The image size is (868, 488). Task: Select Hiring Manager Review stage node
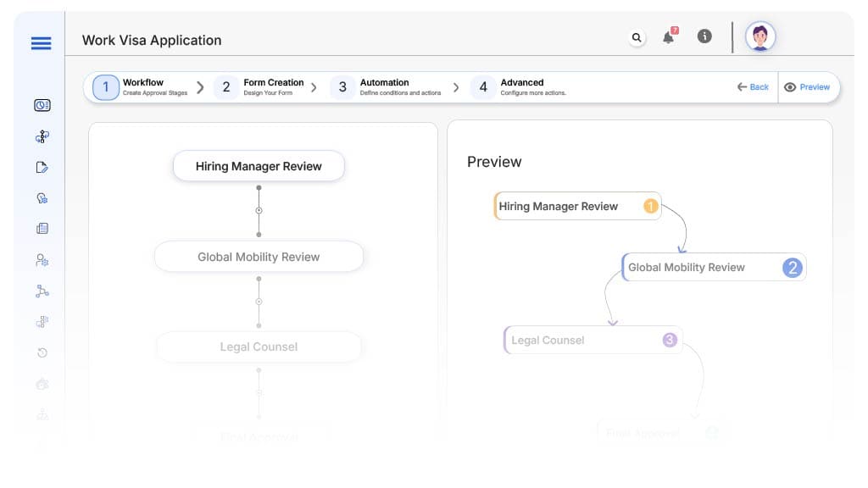(x=259, y=166)
